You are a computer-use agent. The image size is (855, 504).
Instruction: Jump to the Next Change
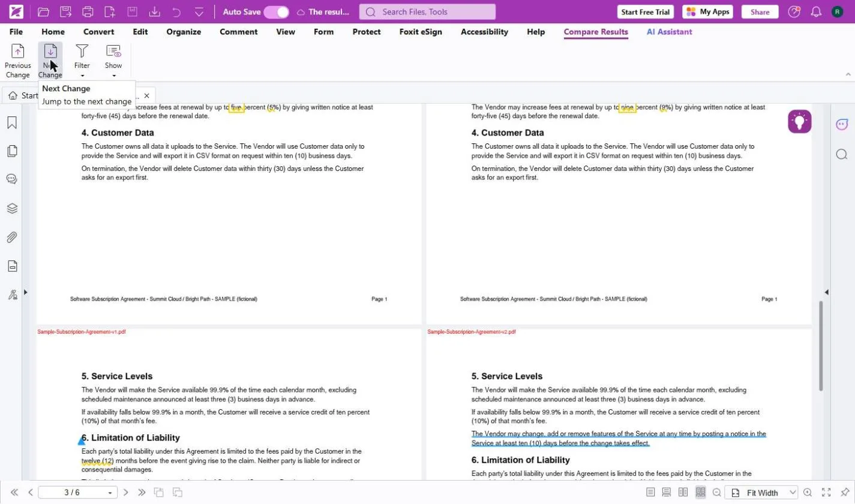(x=50, y=61)
